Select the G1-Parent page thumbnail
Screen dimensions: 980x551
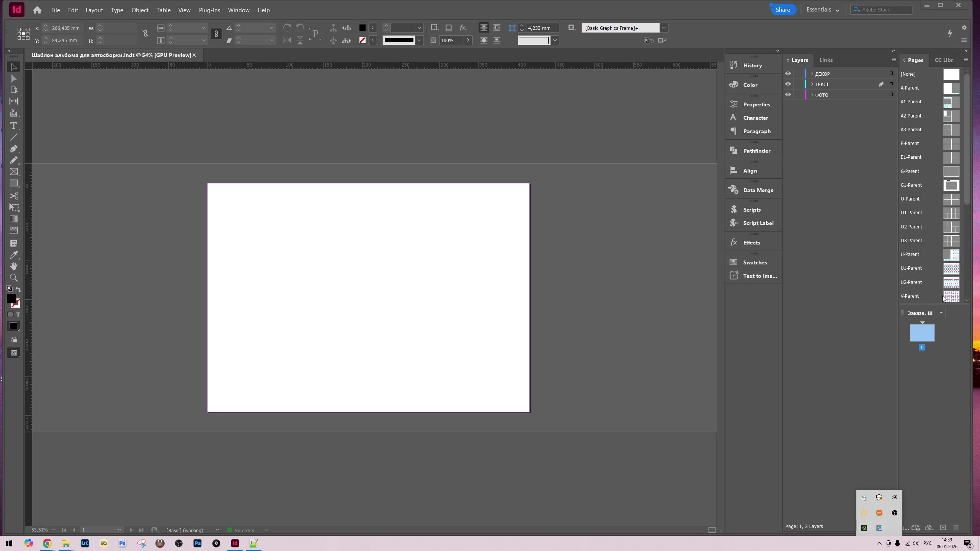point(951,185)
